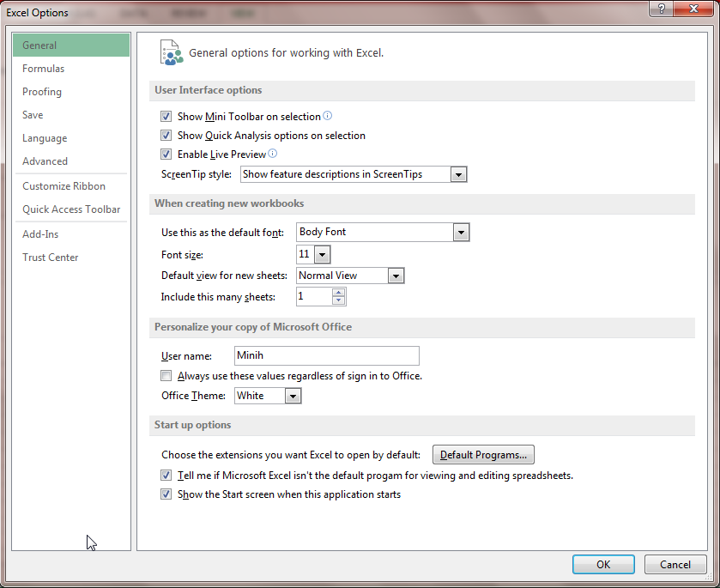Open the Trust Center category
The height and width of the screenshot is (588, 720).
click(71, 258)
